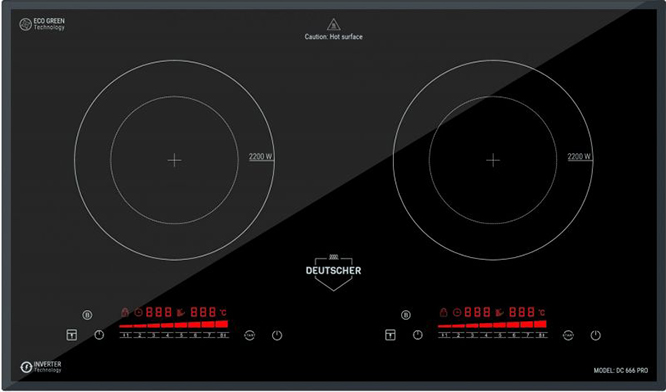The image size is (666, 392).
Task: Tap the center cross of right cooking zone
Action: [x=493, y=160]
